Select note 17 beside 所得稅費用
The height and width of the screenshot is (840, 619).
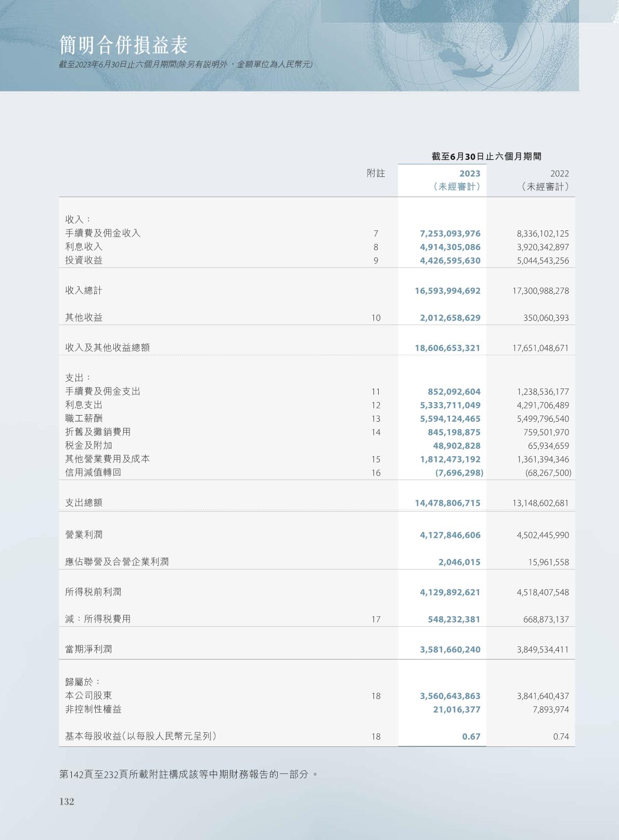click(376, 619)
